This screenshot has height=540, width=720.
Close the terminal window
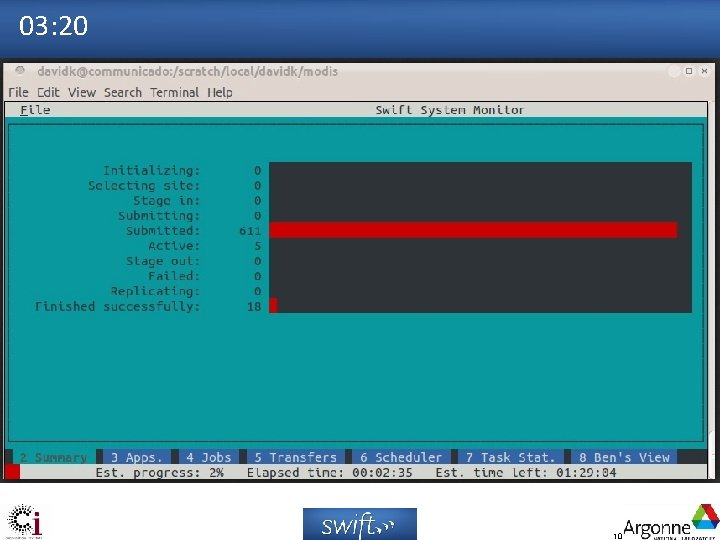point(704,71)
